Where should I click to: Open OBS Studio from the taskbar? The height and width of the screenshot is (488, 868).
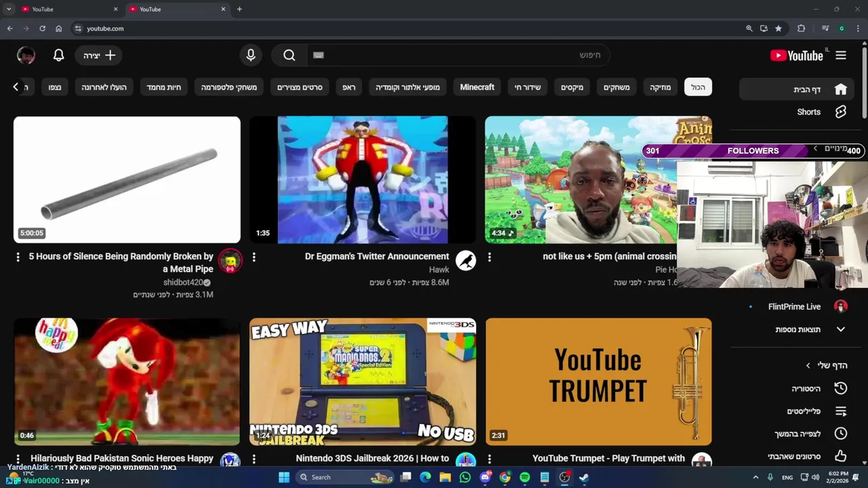564,477
